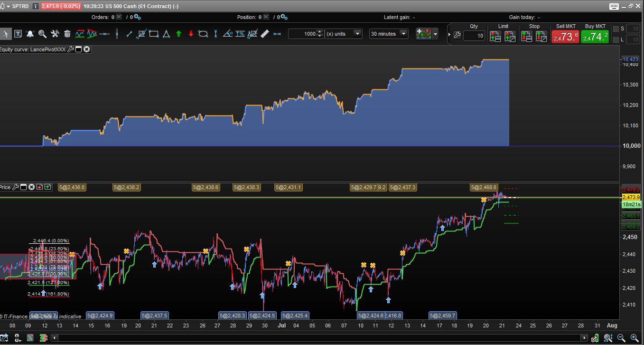Click the Buy MKT button
Screen dimensions: 644x345
pyautogui.click(x=595, y=37)
